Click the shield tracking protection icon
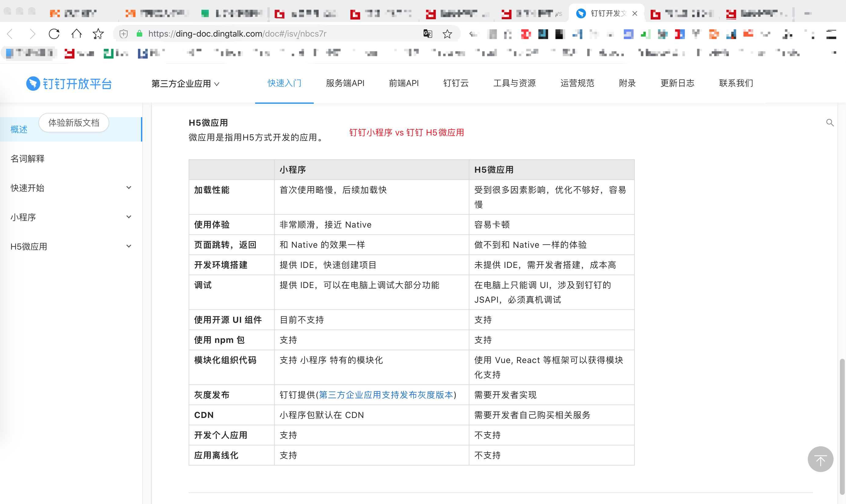The height and width of the screenshot is (504, 846). coord(124,34)
